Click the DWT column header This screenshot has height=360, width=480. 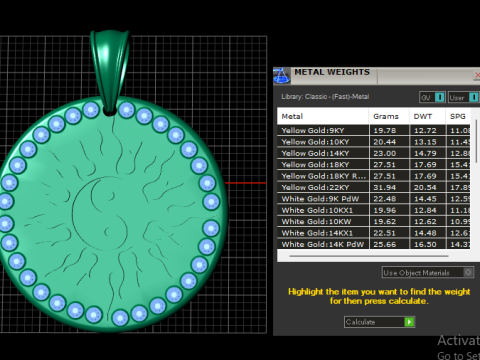(x=427, y=116)
